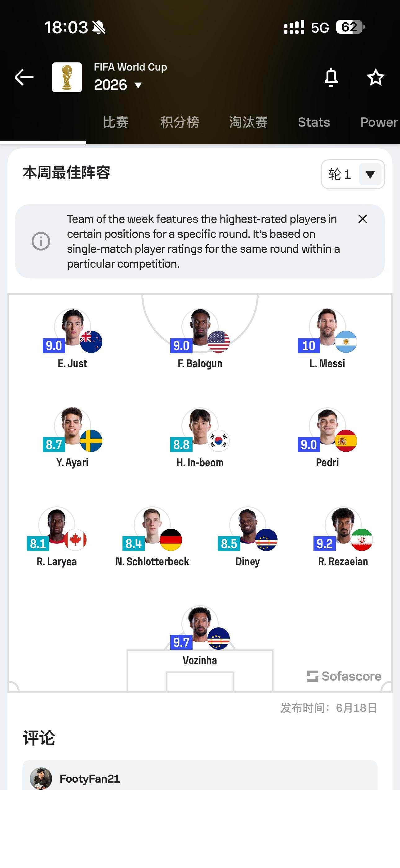This screenshot has height=868, width=400.
Task: Open R. Rezaeian's player card
Action: (x=343, y=537)
